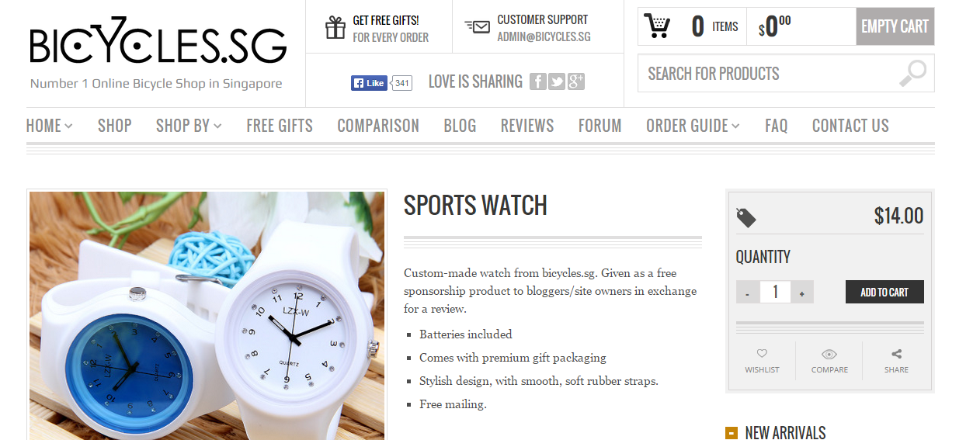
Task: Click the search magnifier icon
Action: point(912,73)
